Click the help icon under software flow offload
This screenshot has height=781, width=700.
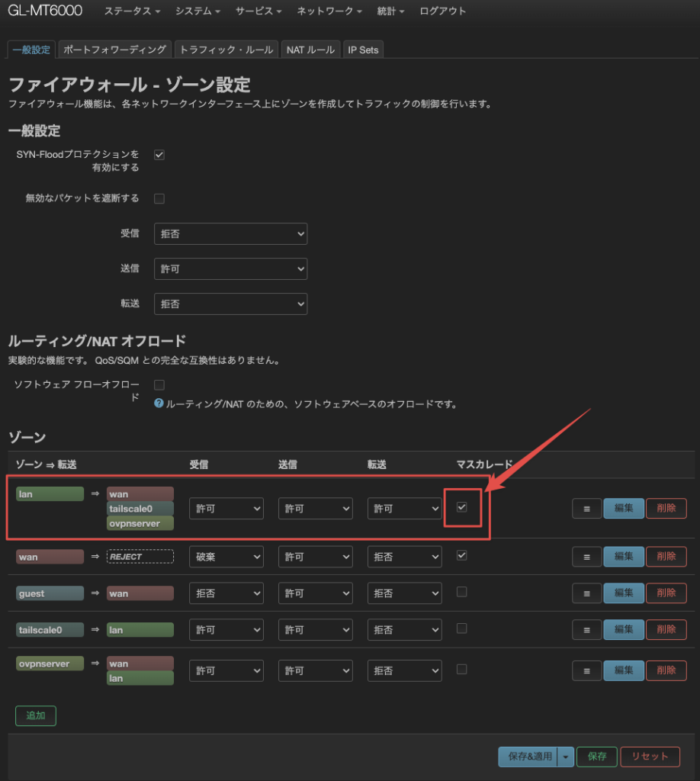point(159,403)
